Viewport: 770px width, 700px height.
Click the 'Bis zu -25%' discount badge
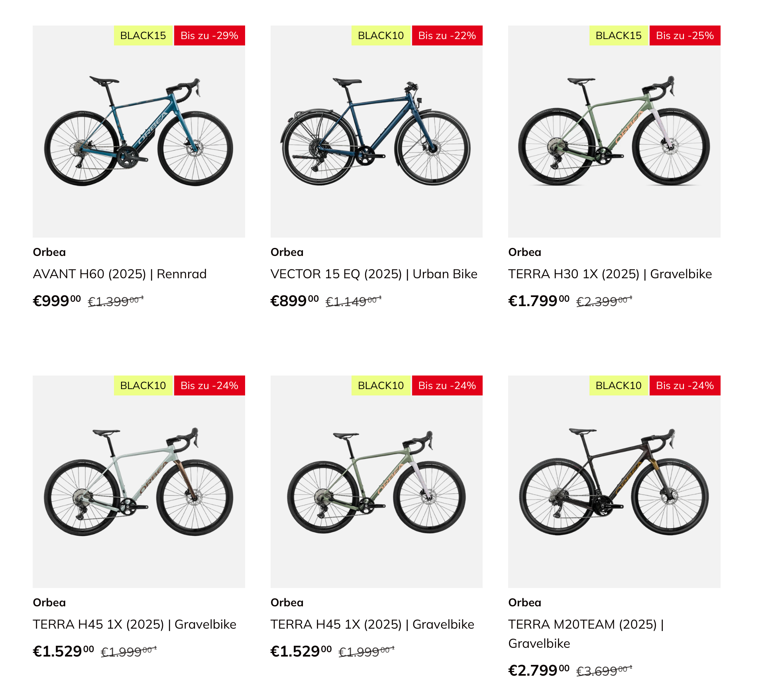(x=685, y=35)
